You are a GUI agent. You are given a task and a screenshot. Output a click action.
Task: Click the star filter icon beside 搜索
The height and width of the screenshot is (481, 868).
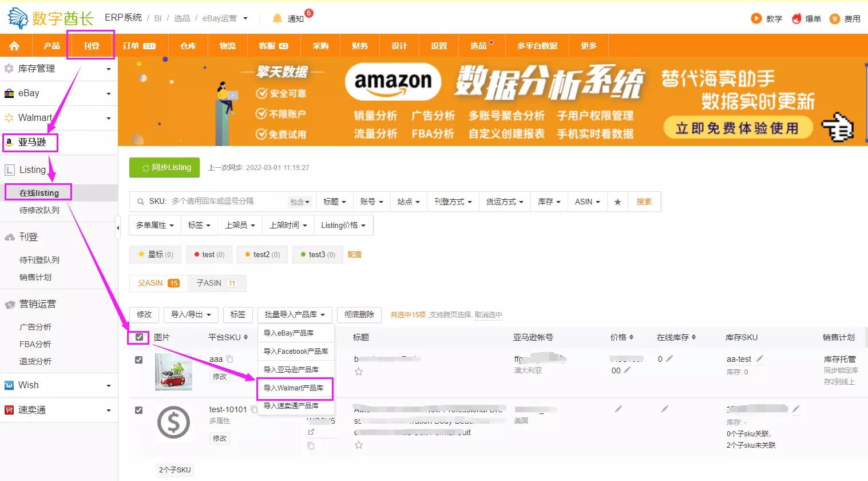pos(617,202)
